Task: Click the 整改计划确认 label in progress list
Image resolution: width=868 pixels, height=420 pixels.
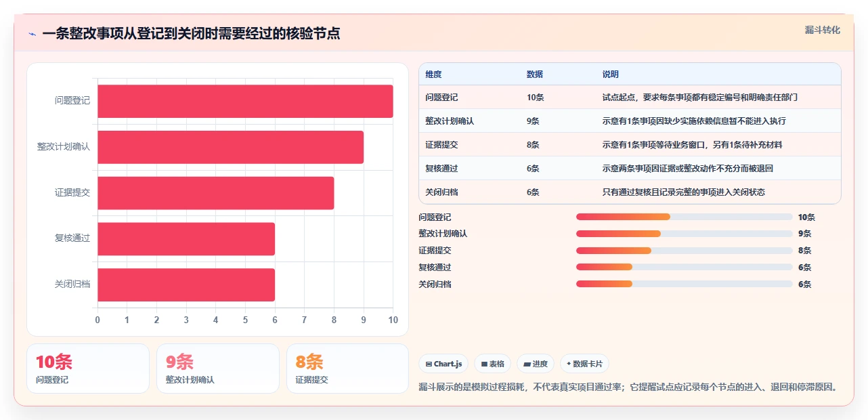Action: tap(443, 234)
